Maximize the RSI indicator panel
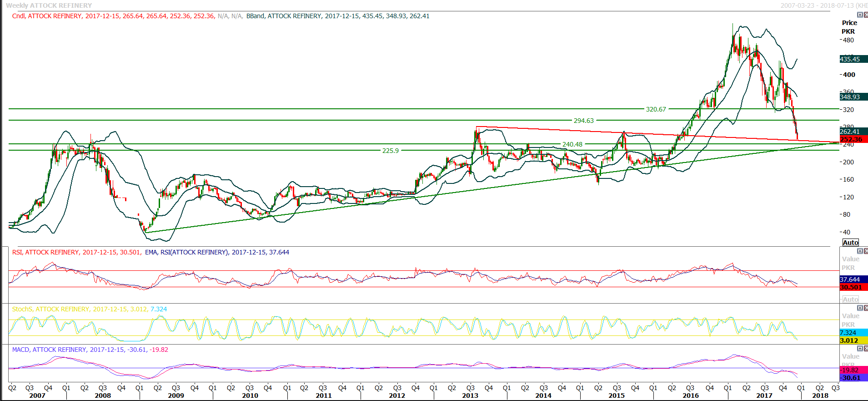The height and width of the screenshot is (401, 868). tap(860, 251)
